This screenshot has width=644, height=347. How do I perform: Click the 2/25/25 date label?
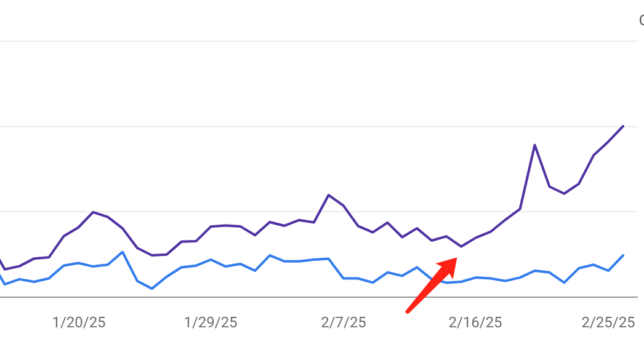coord(608,322)
